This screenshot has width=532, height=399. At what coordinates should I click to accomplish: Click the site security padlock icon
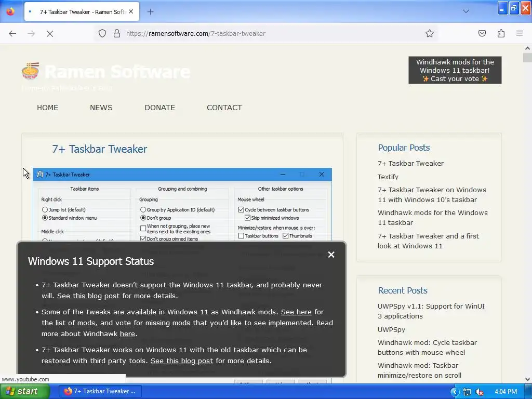coord(117,33)
